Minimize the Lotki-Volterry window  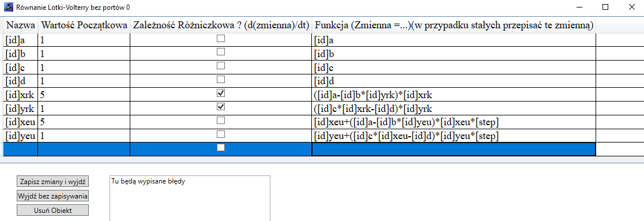click(x=579, y=7)
